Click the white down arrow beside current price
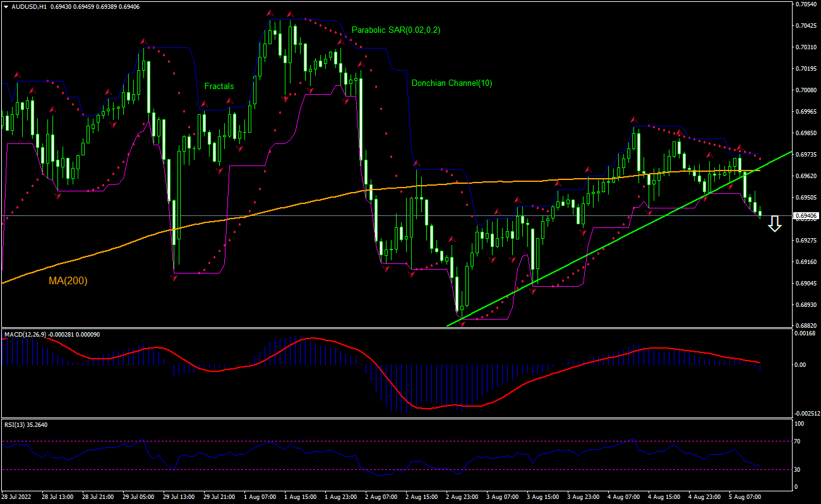The height and width of the screenshot is (504, 821). click(x=775, y=223)
